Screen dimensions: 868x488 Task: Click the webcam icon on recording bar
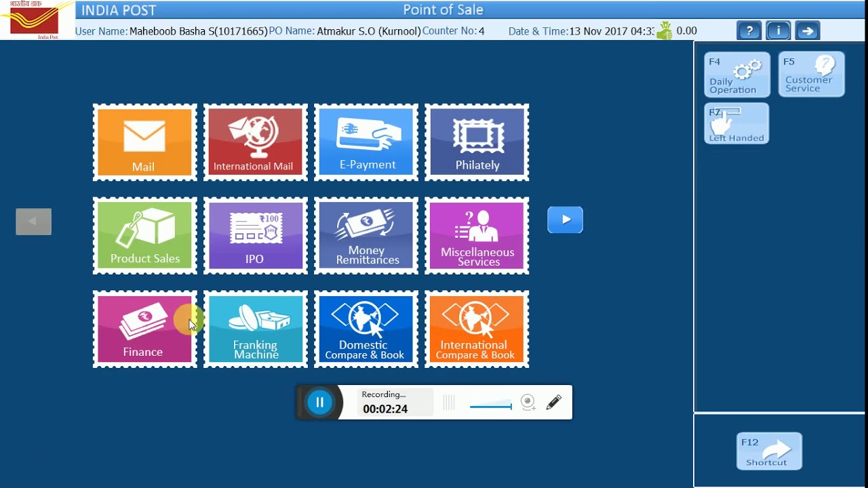pyautogui.click(x=528, y=403)
